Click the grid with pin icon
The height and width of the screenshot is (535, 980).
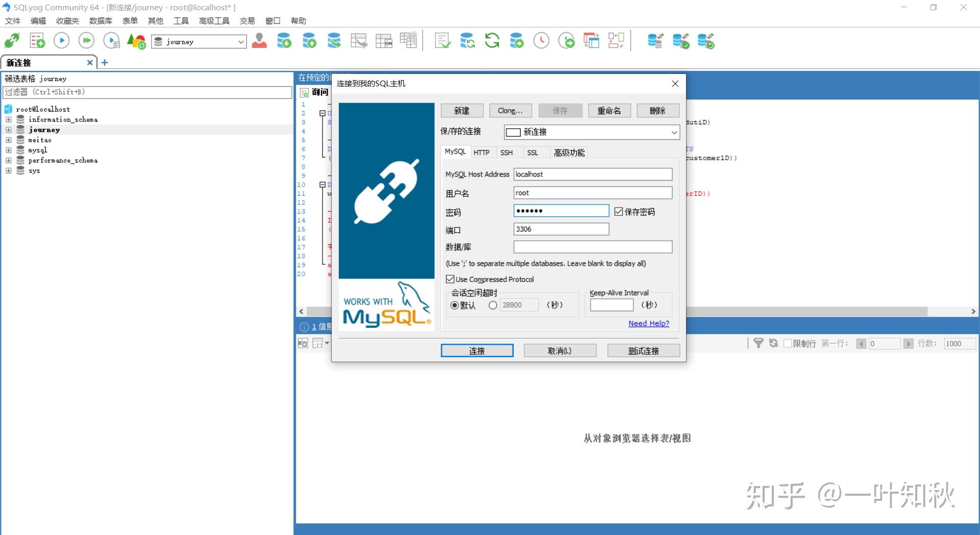click(x=408, y=40)
